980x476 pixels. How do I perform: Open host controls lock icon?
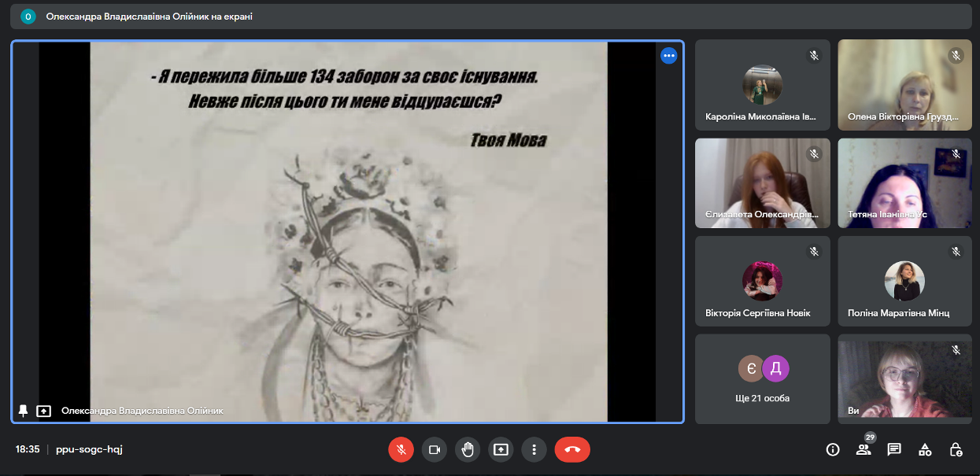956,449
